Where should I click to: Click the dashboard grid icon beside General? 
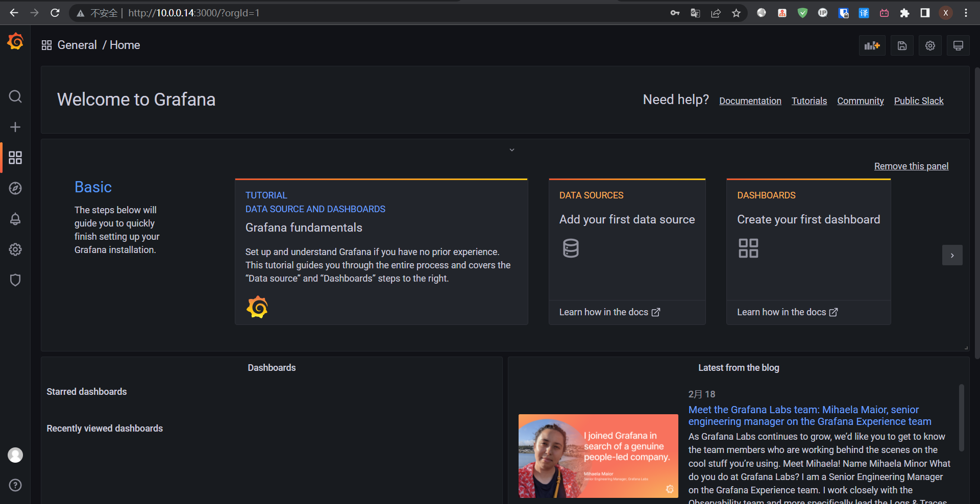coord(46,45)
